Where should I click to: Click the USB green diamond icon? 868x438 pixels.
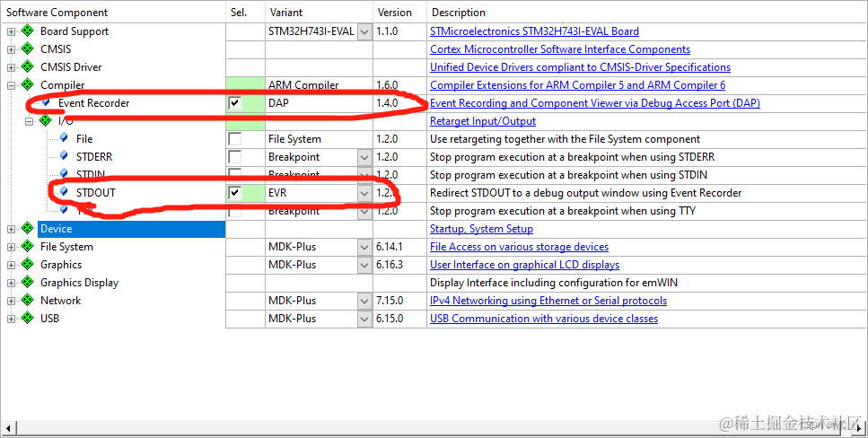pyautogui.click(x=27, y=318)
